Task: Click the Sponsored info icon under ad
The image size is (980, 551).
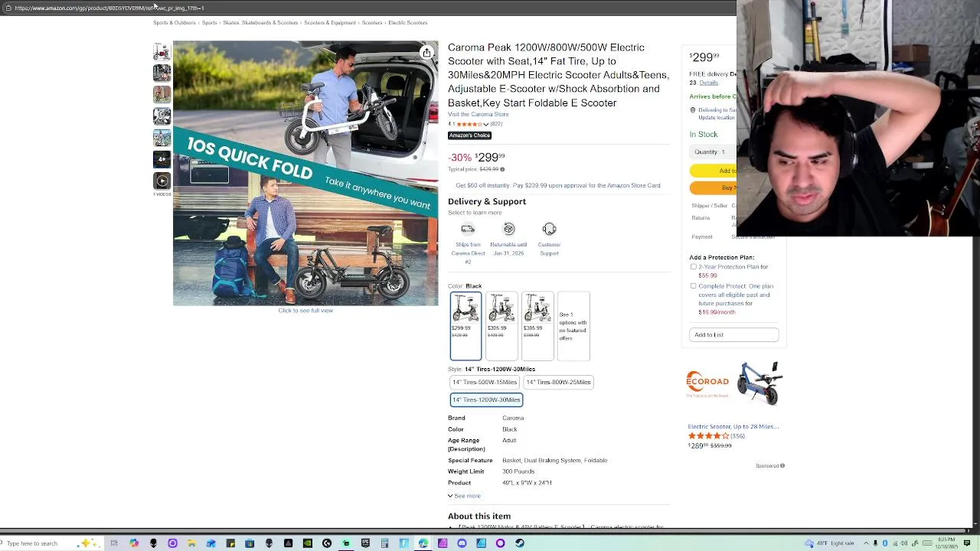Action: [782, 465]
